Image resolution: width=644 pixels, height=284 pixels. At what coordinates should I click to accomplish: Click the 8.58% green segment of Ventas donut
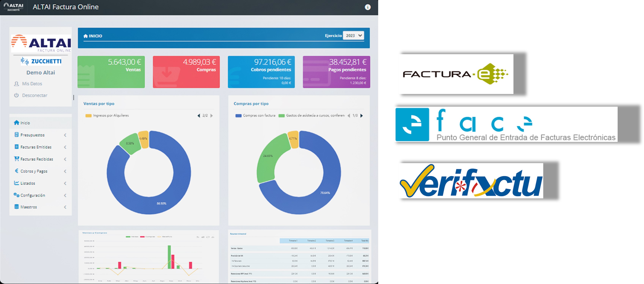pos(130,143)
